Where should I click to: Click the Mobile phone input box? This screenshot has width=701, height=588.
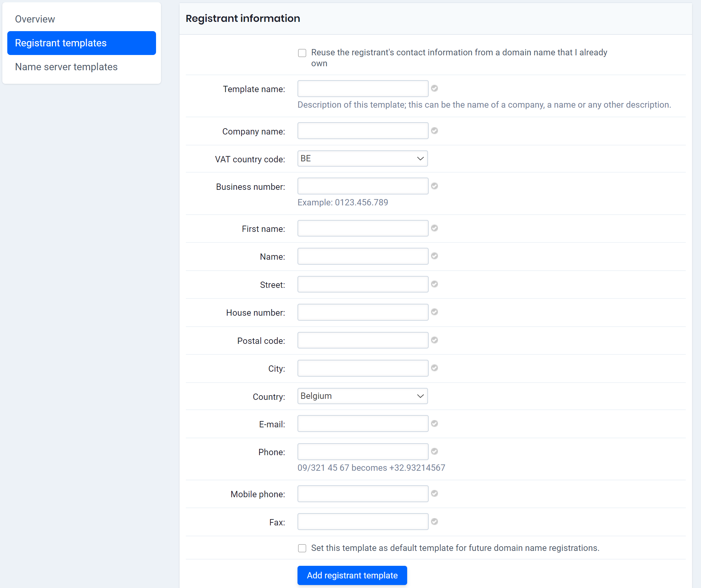coord(362,494)
